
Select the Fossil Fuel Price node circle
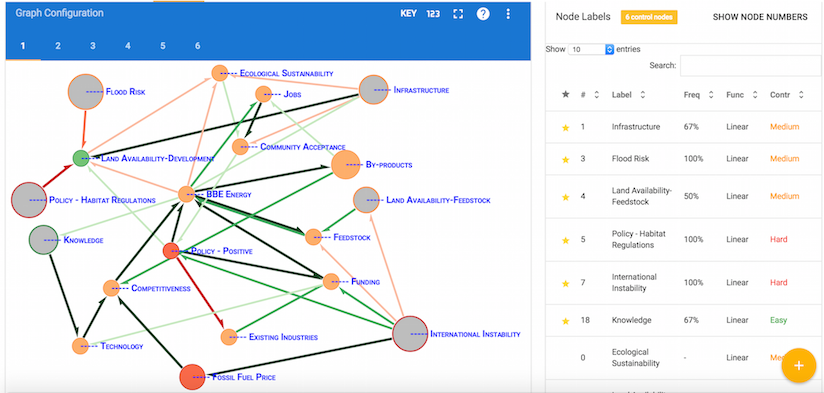point(192,377)
